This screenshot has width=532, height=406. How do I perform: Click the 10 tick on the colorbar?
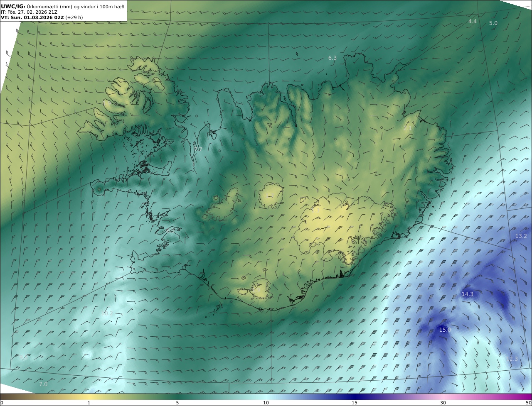click(266, 403)
